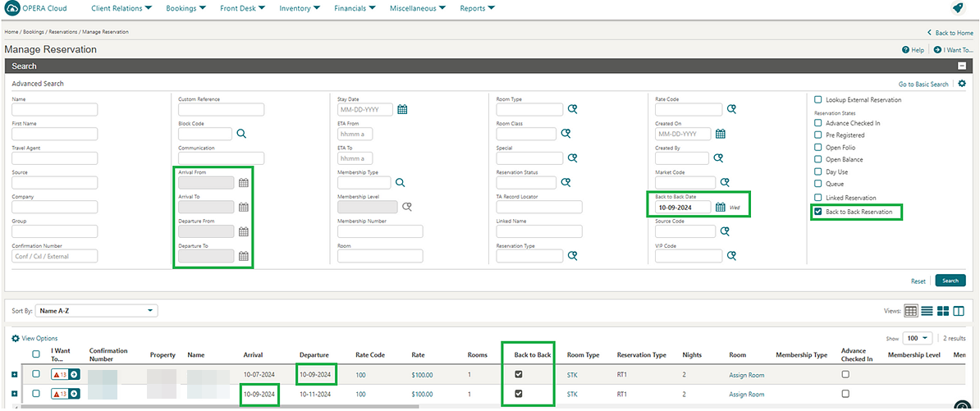The image size is (980, 411).
Task: Open Client Relations menu
Action: [121, 8]
